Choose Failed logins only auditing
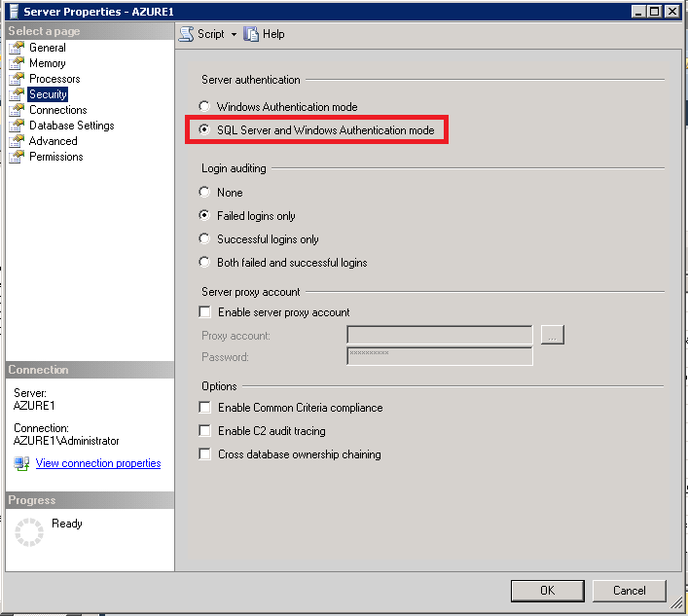This screenshot has width=688, height=616. [x=204, y=215]
